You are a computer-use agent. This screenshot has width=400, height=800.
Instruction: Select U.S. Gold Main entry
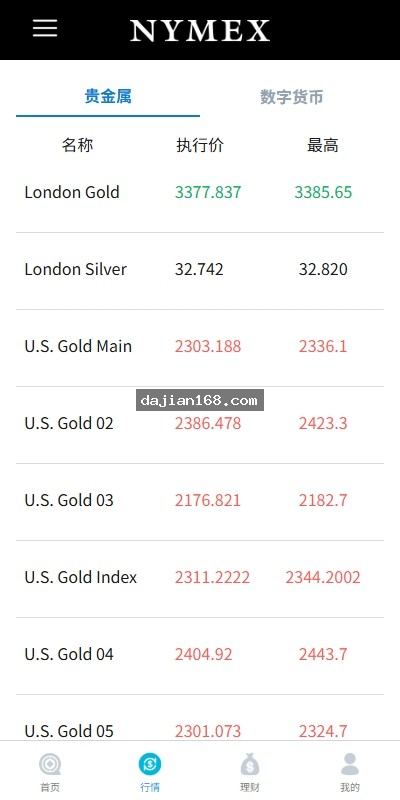[200, 347]
